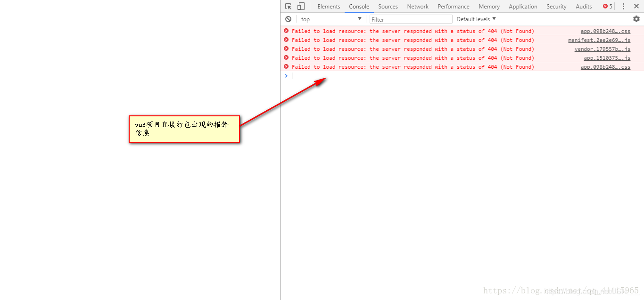
Task: Expand the Default levels dropdown
Action: (476, 19)
